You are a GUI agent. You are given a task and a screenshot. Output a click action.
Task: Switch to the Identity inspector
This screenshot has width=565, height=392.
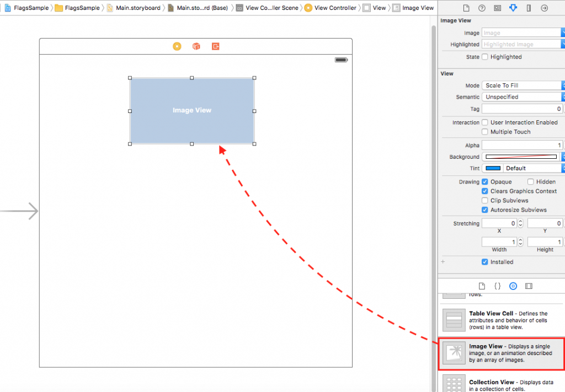click(497, 8)
